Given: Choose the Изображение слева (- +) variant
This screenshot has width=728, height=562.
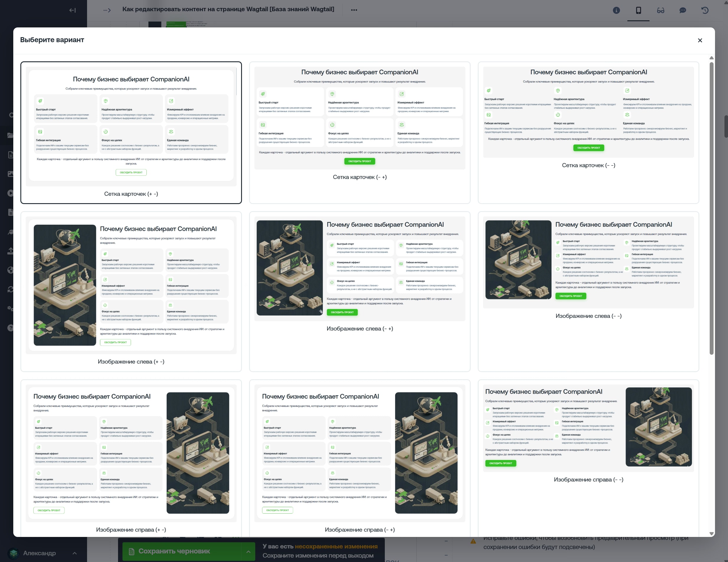Looking at the screenshot, I should [x=360, y=292].
